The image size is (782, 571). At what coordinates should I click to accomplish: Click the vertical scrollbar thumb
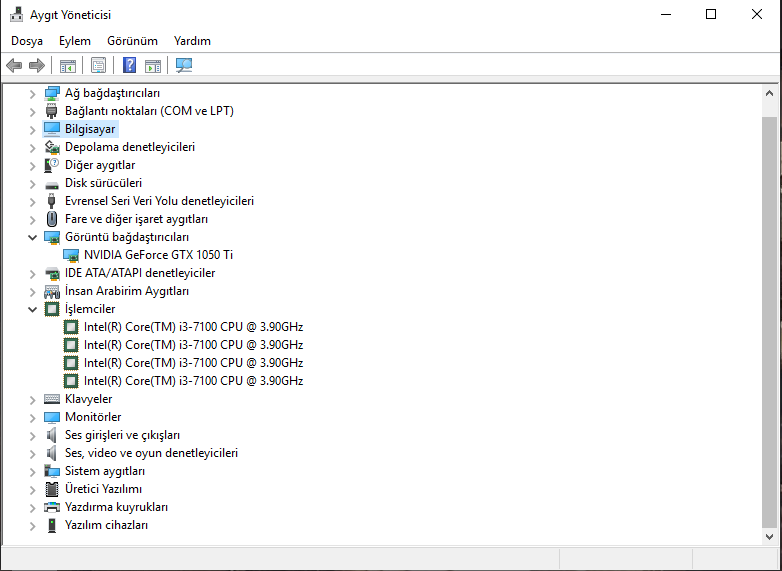tap(769, 322)
